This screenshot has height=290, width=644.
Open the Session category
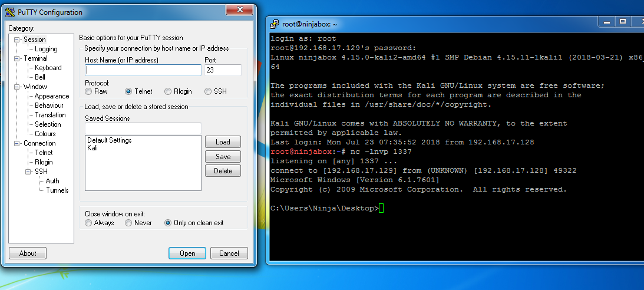pos(35,39)
